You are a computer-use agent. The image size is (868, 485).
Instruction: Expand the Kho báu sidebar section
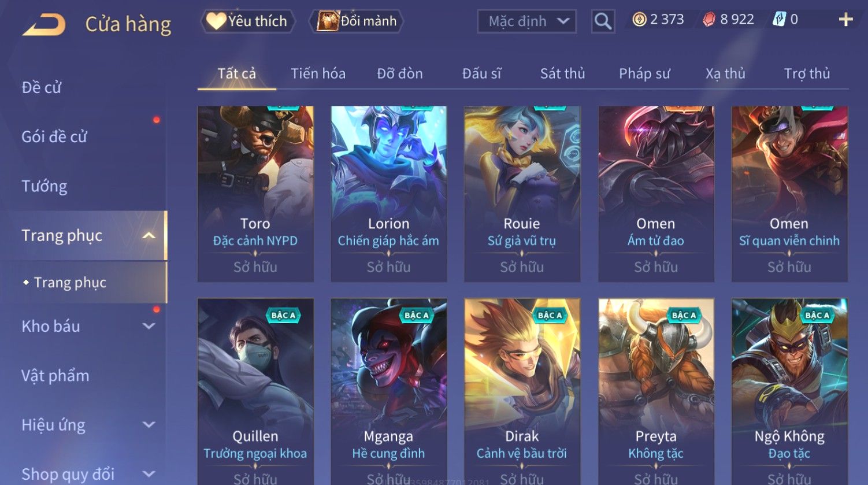point(149,326)
